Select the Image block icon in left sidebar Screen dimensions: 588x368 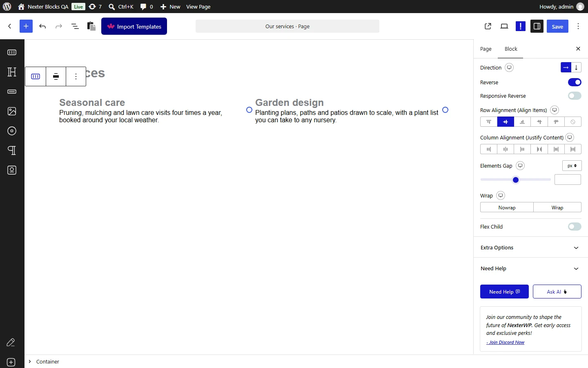[12, 111]
